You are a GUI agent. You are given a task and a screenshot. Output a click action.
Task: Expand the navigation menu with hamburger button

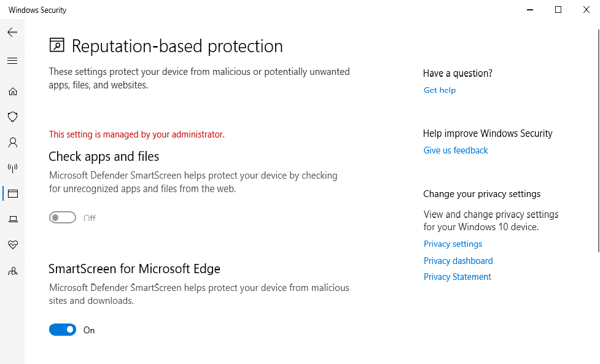pos(12,60)
